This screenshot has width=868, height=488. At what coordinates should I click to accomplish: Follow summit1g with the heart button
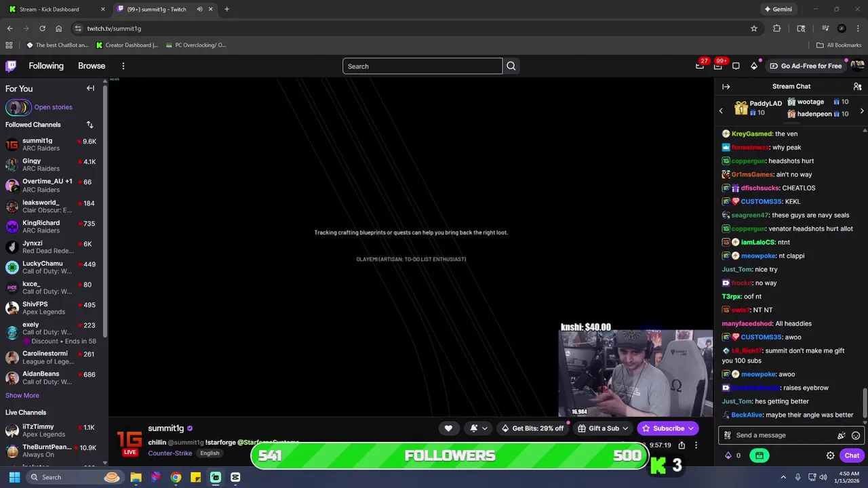[448, 428]
